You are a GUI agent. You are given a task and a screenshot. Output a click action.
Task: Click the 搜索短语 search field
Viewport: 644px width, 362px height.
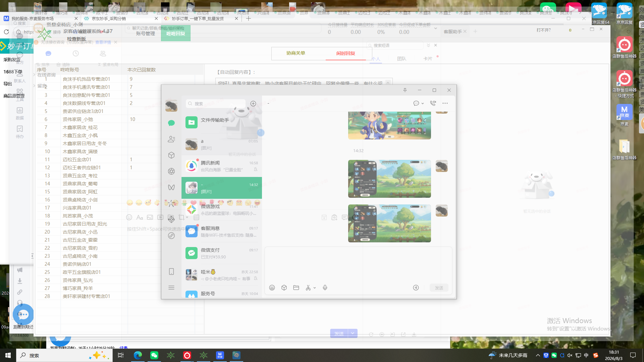point(395,45)
